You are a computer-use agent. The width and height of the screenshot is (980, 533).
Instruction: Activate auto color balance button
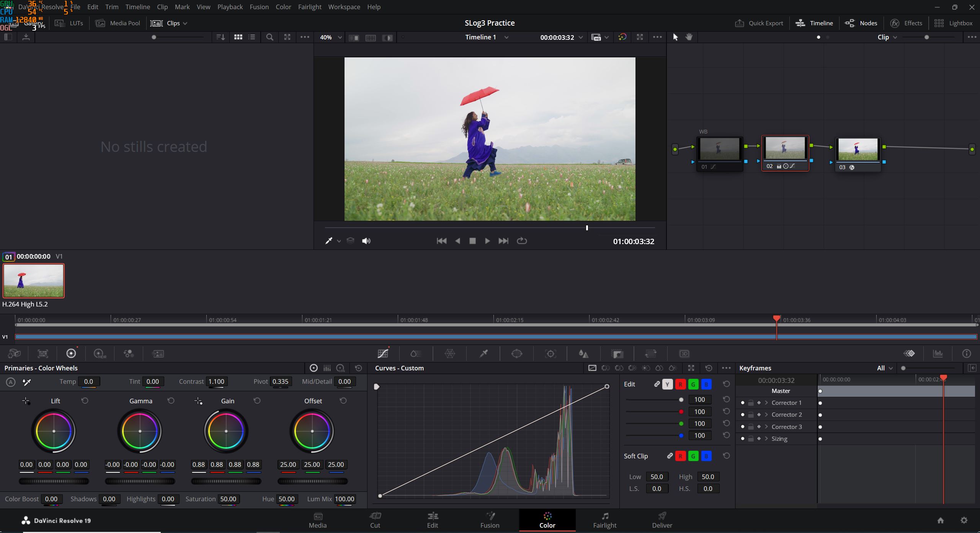pyautogui.click(x=11, y=382)
